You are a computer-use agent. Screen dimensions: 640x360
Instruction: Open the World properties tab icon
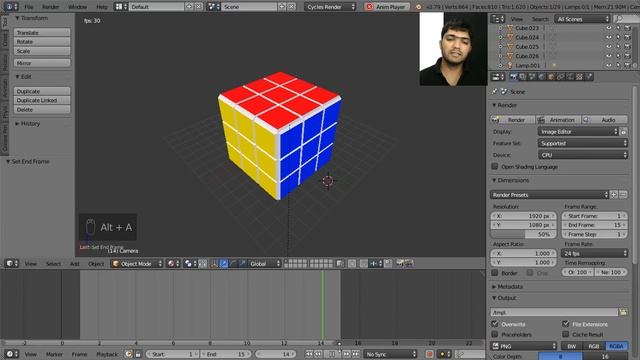[541, 77]
